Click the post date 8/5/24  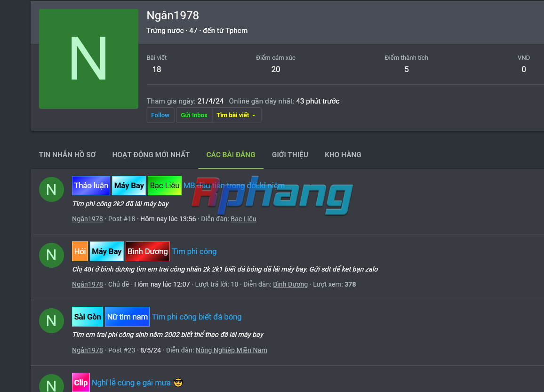(151, 350)
